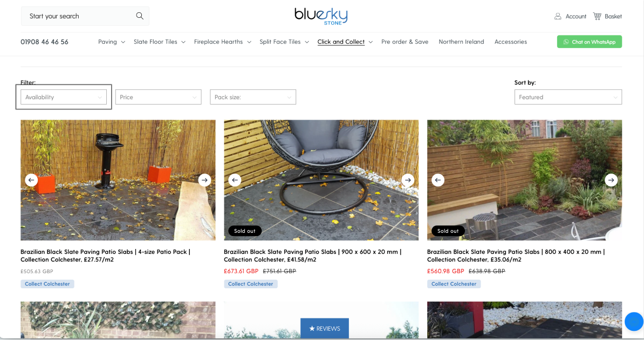Viewport: 644px width, 340px height.
Task: Open the Fireplace Hearths menu
Action: pos(222,42)
